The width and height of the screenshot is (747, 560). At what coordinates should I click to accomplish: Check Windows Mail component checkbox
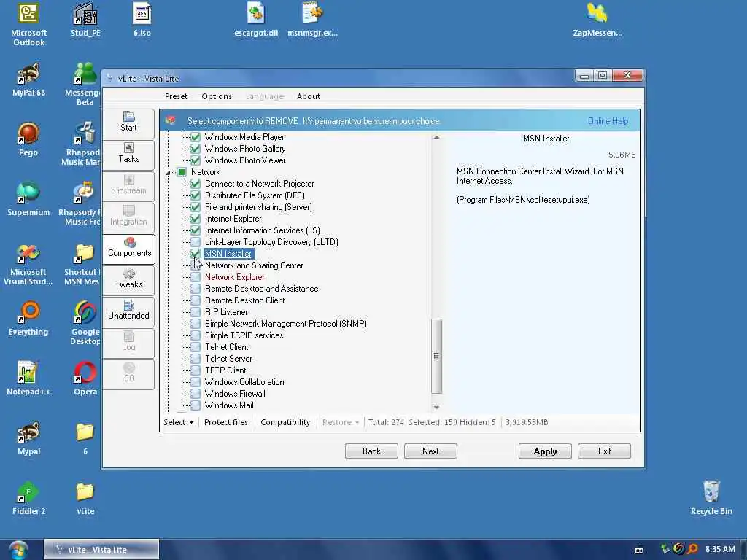[x=196, y=405]
